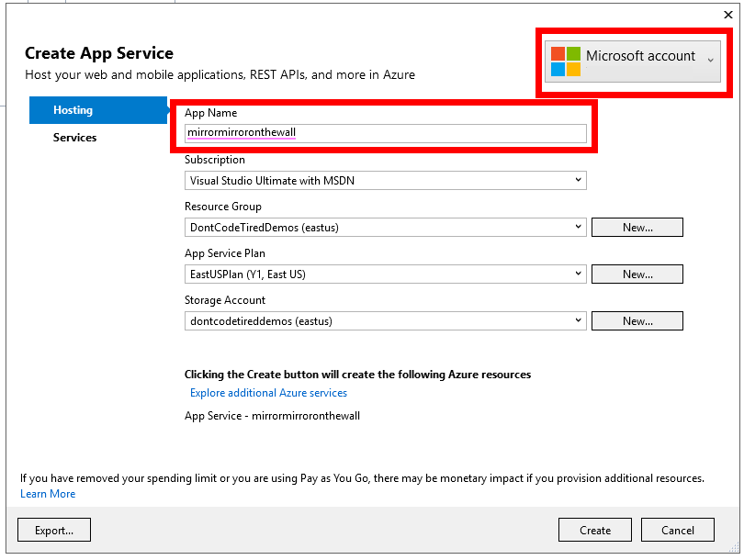744x560 pixels.
Task: Open the App Service Plan dropdown
Action: pos(579,274)
